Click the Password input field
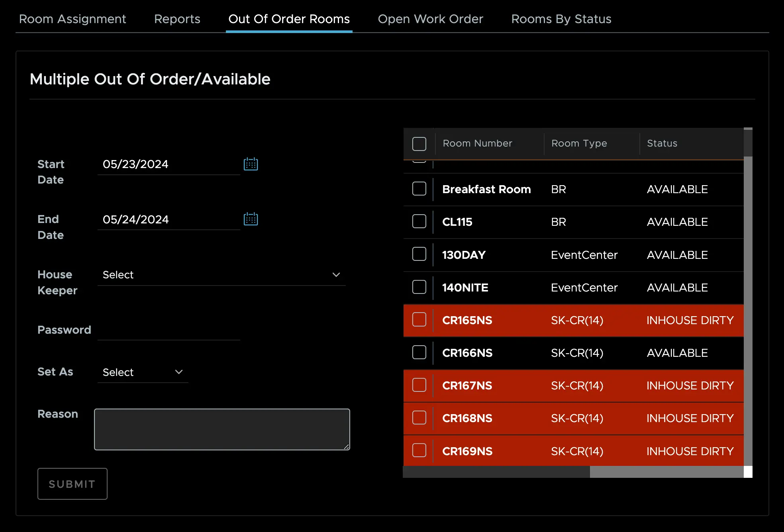Image resolution: width=784 pixels, height=532 pixels. click(169, 330)
